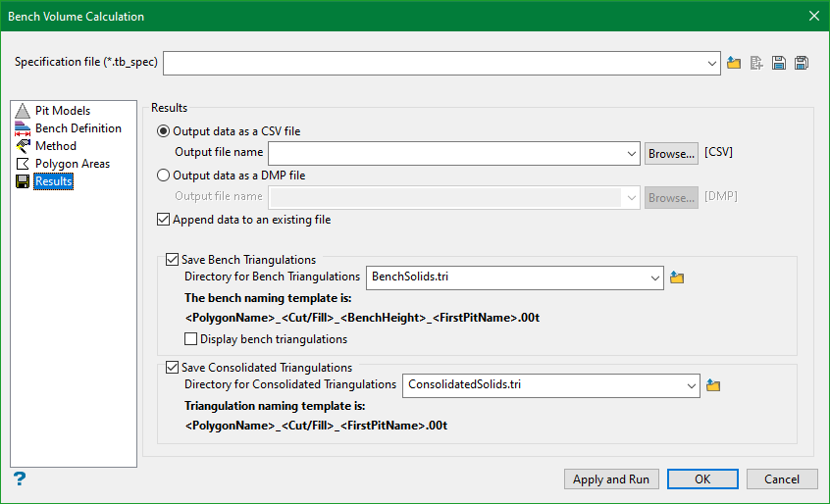The height and width of the screenshot is (504, 830).
Task: Open the Directory for Bench Triangulations dropdown
Action: [654, 277]
